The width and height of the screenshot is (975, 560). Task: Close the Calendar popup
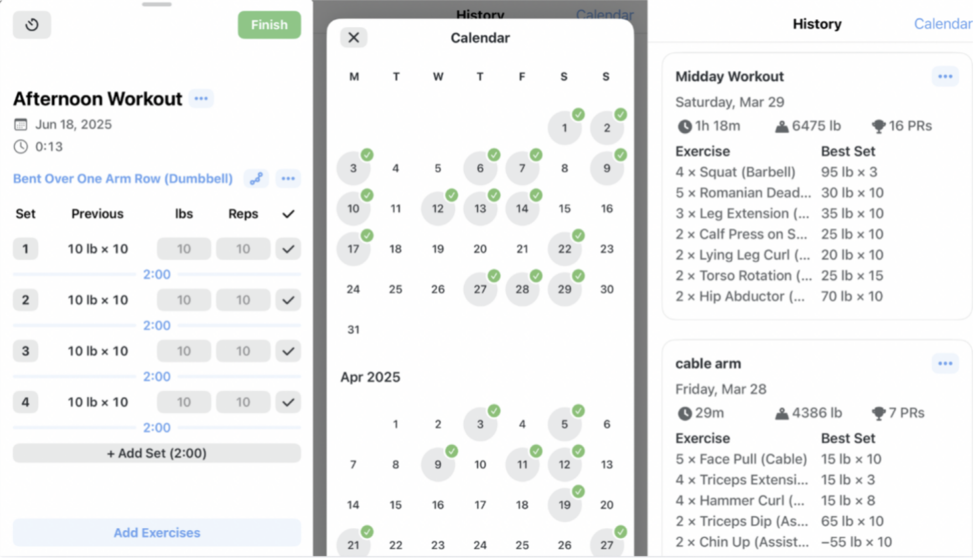point(353,38)
